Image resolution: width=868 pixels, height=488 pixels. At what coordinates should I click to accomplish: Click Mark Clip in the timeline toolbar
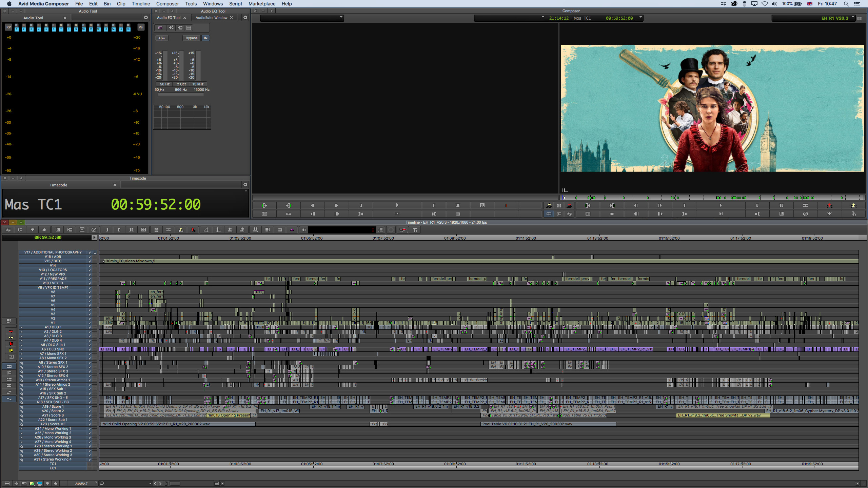pyautogui.click(x=131, y=230)
